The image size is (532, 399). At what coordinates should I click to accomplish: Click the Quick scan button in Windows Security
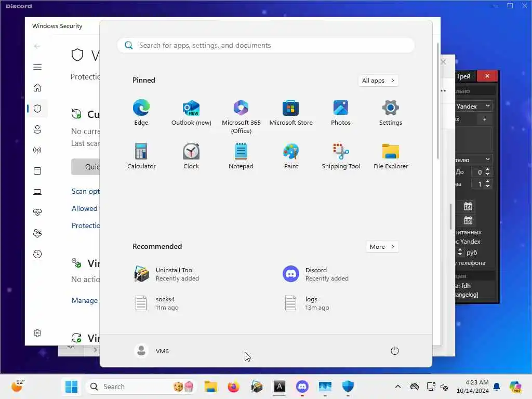click(86, 167)
